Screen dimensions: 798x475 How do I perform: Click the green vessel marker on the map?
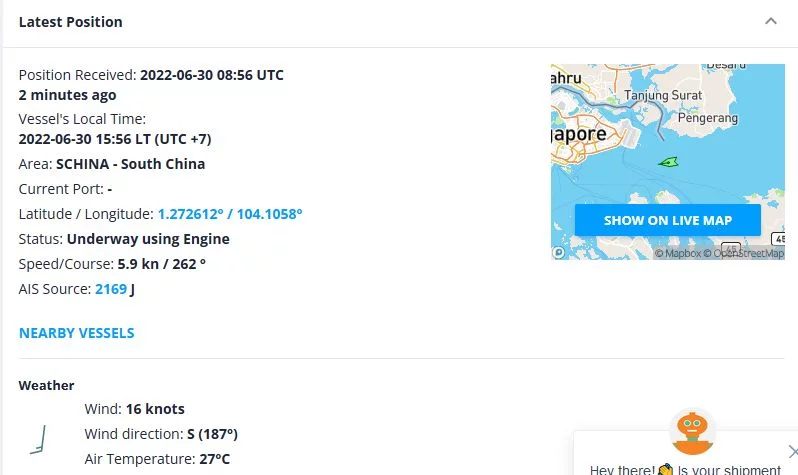click(x=667, y=161)
